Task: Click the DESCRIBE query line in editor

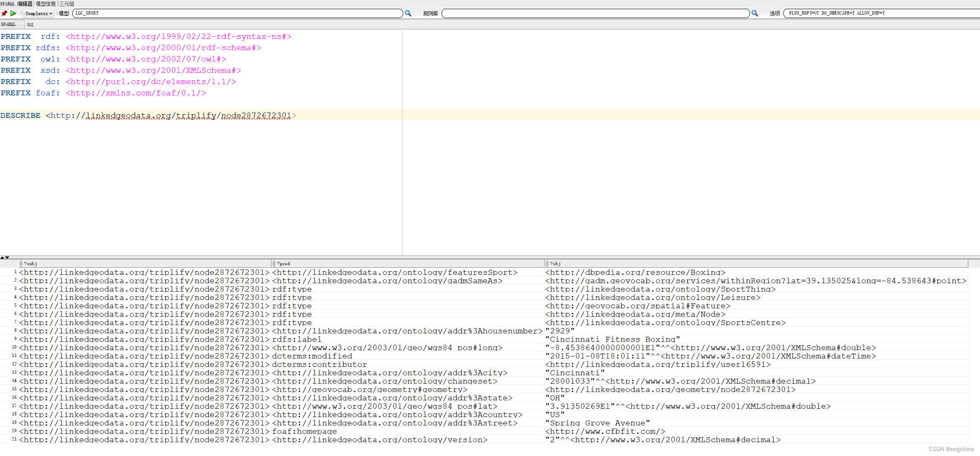Action: 148,115
